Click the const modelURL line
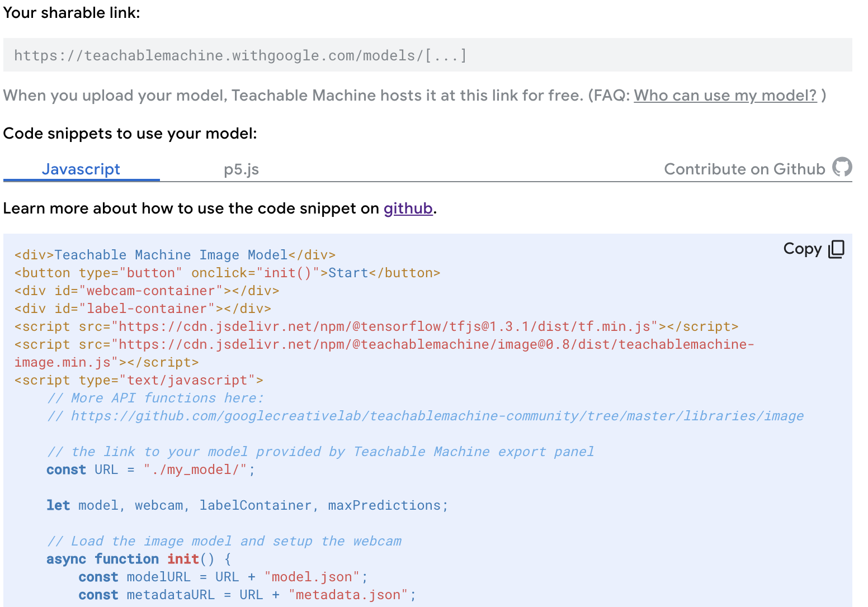Image resolution: width=868 pixels, height=607 pixels. tap(223, 577)
